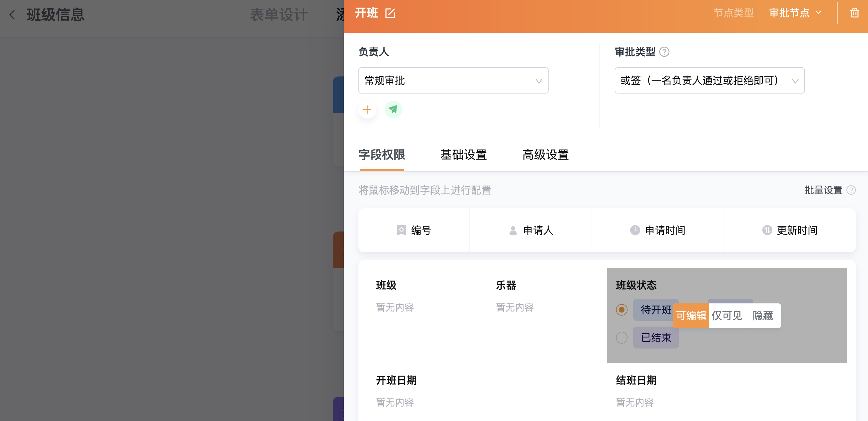868x421 pixels.
Task: Click the 开班 node title
Action: (x=366, y=13)
